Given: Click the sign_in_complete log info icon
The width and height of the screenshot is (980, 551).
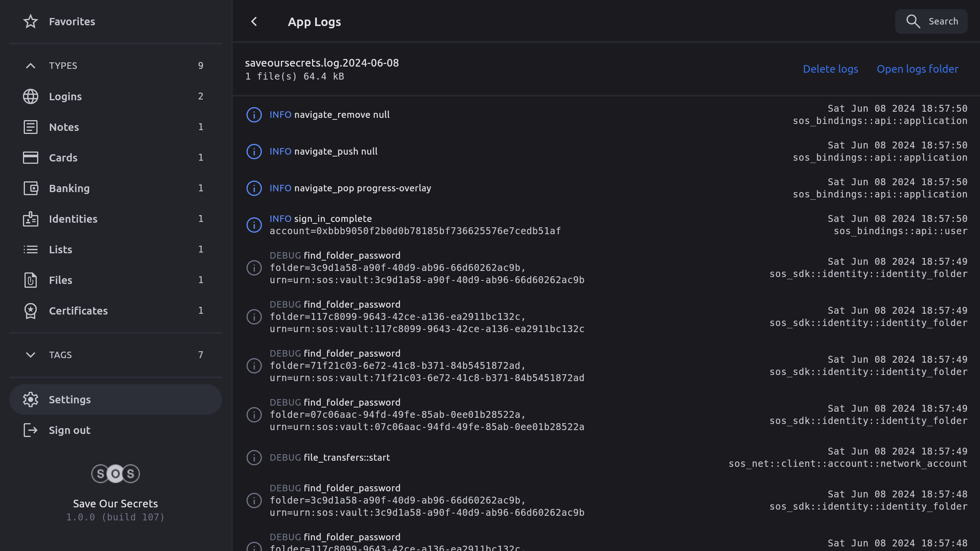Looking at the screenshot, I should 254,225.
